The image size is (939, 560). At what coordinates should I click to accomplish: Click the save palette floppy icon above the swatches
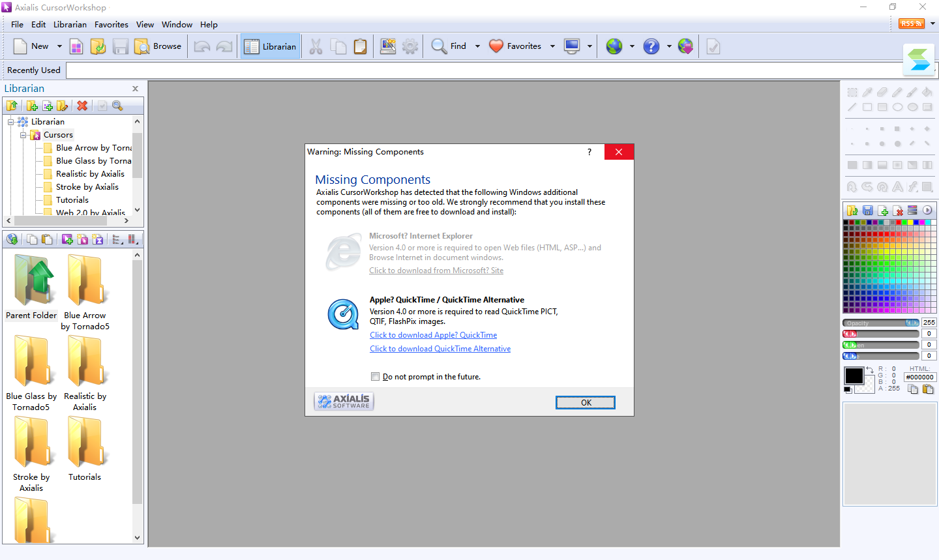coord(868,211)
